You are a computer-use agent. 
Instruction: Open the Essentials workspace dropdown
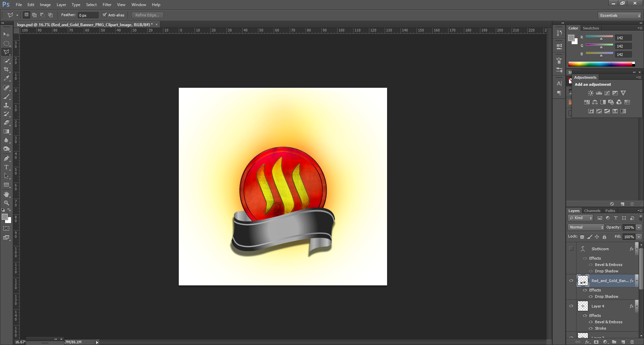[620, 15]
